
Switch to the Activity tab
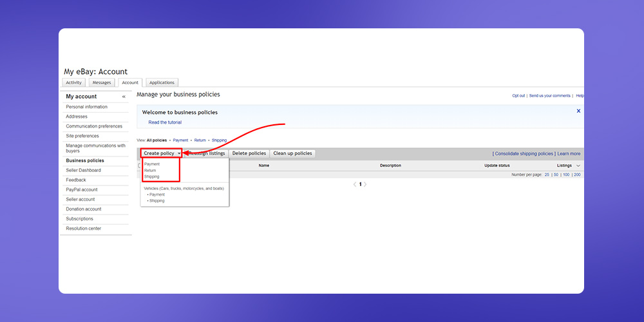(74, 82)
